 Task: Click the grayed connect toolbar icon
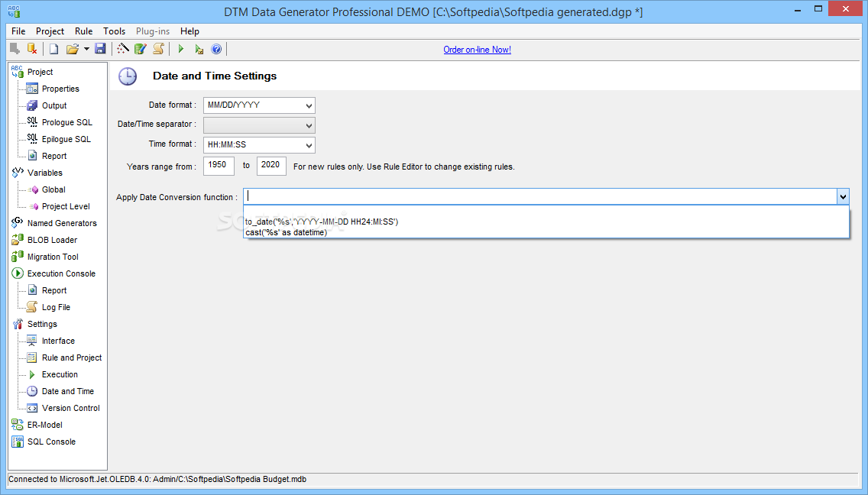click(15, 49)
